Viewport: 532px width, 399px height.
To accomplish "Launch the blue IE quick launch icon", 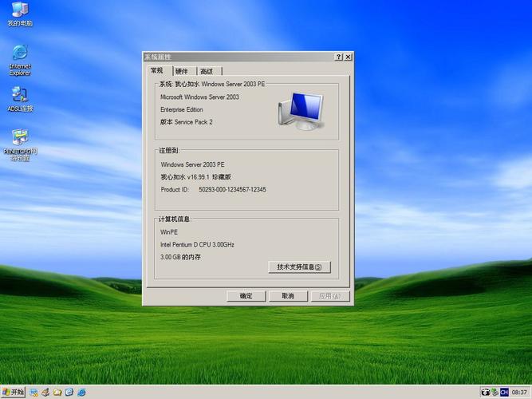I will [81, 393].
